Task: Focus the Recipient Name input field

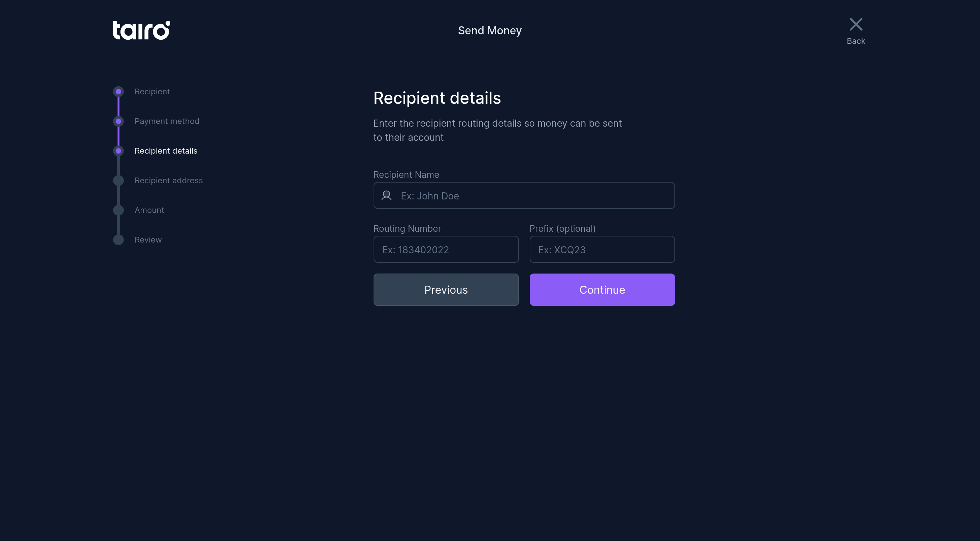Action: click(x=533, y=196)
